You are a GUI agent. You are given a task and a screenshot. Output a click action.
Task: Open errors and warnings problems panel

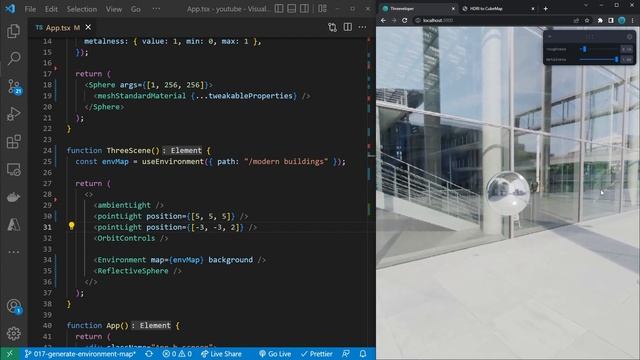point(177,354)
